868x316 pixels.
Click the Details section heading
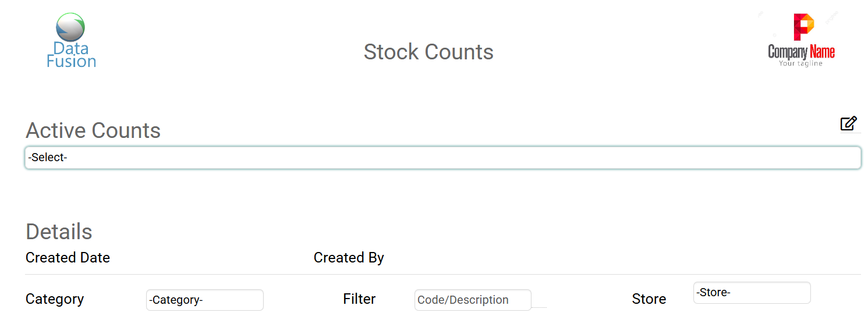59,232
